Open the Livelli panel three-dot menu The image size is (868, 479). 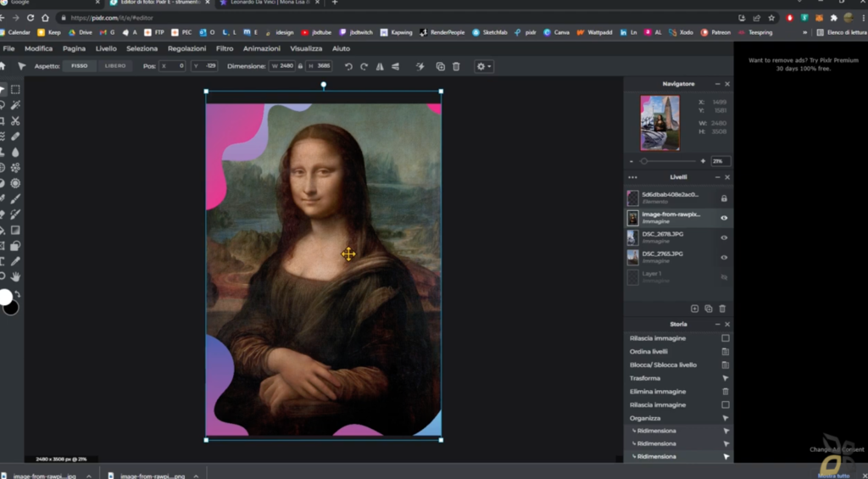(632, 177)
